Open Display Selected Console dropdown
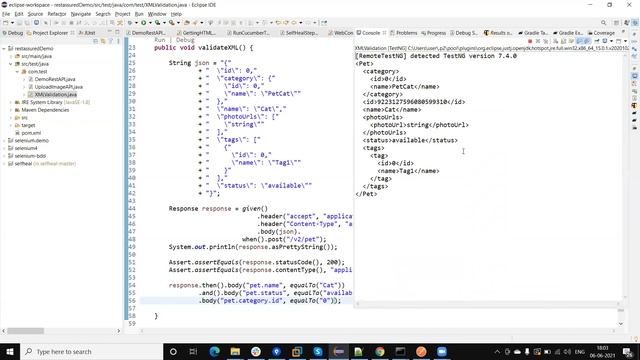The image size is (640, 360). 611,41
